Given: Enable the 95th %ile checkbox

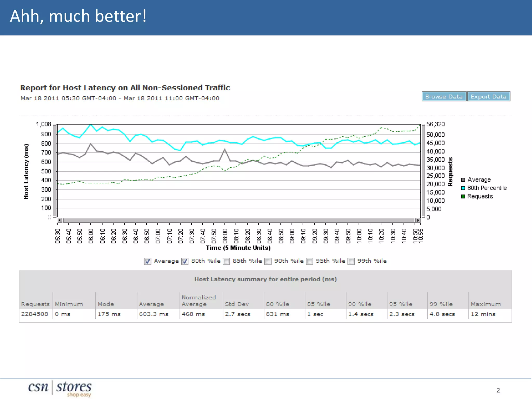Looking at the screenshot, I should (310, 261).
